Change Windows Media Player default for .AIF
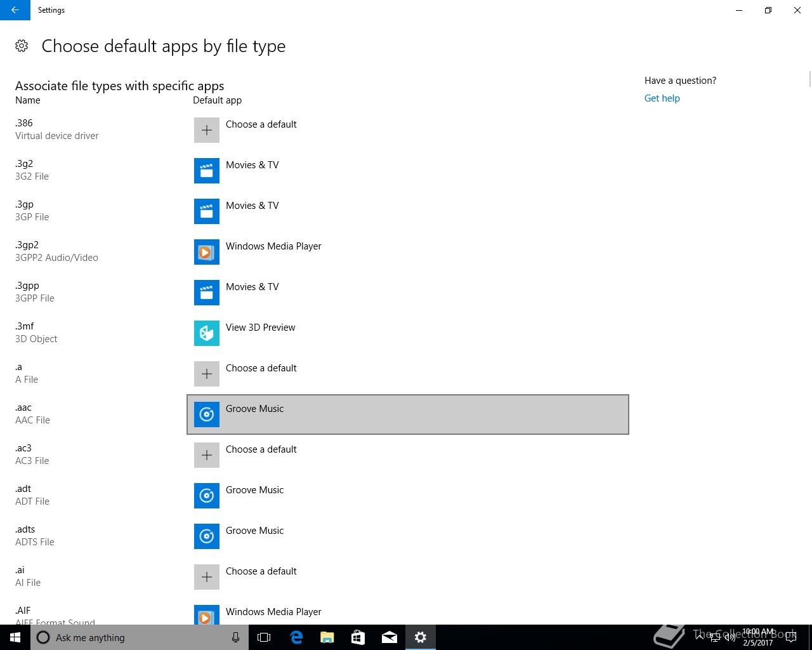812x650 pixels. 408,611
